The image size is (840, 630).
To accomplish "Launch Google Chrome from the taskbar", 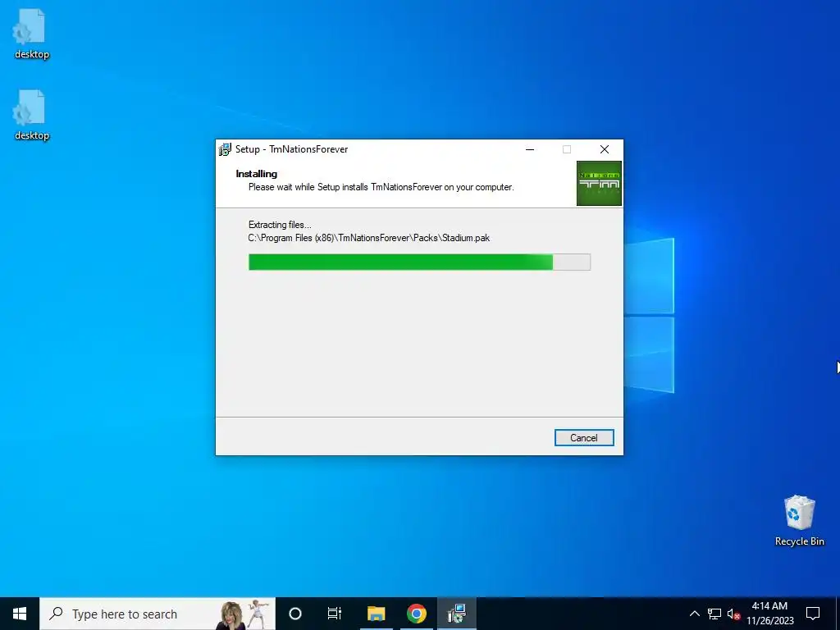I will click(416, 614).
